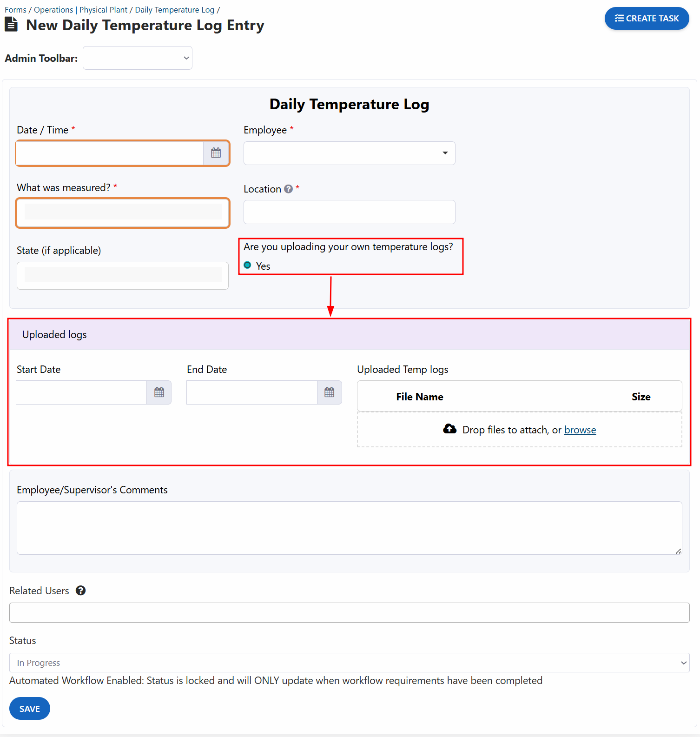
Task: Open the Employee dropdown
Action: click(349, 153)
